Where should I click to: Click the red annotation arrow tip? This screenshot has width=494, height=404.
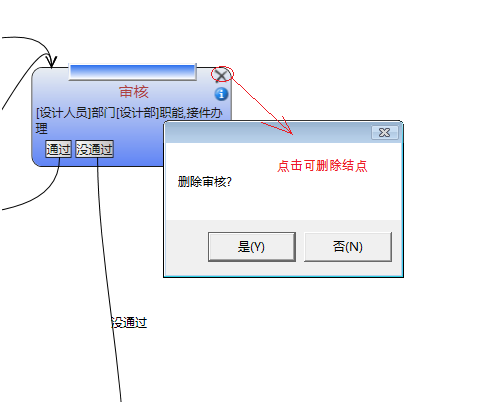[x=290, y=132]
